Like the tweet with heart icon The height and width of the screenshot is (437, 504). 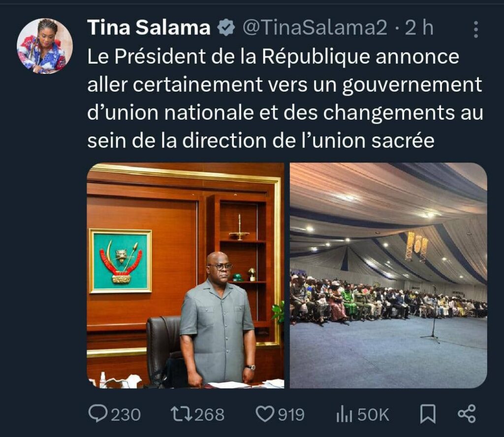[x=264, y=414]
